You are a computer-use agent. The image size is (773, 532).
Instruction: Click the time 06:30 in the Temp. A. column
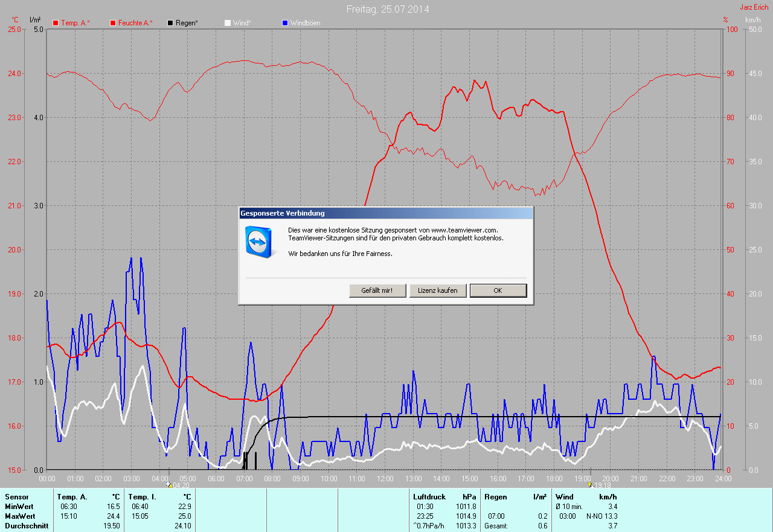[69, 507]
